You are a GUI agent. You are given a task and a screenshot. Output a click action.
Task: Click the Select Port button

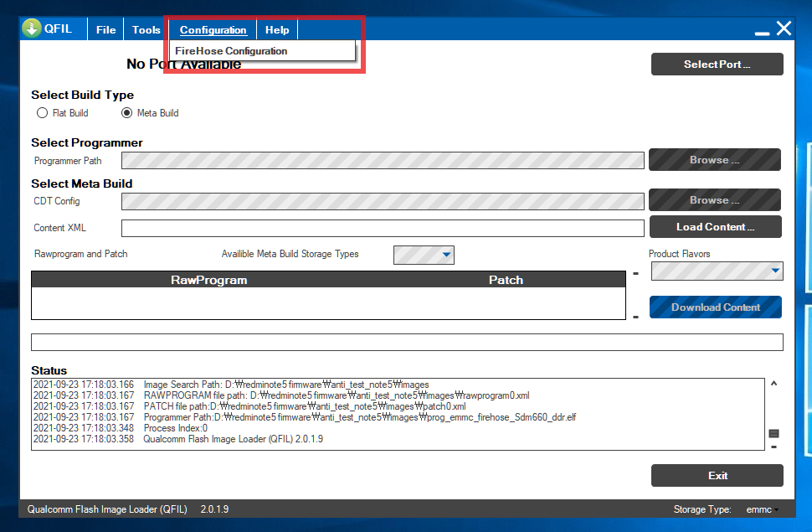(x=717, y=65)
